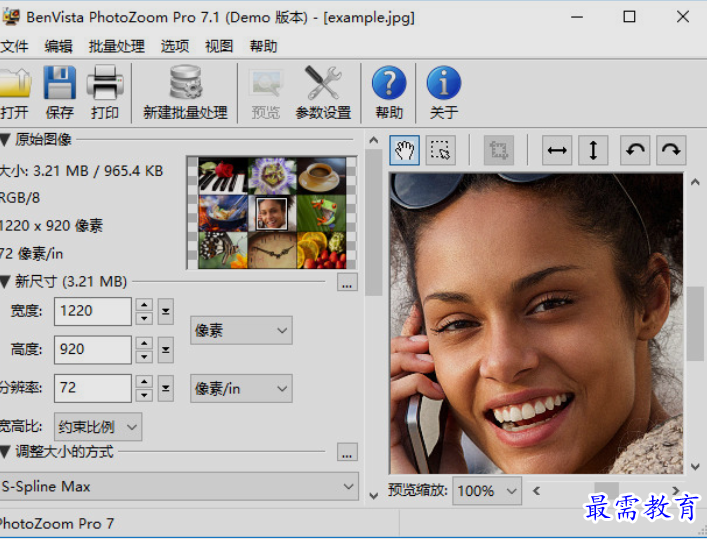Open the 约束比例 aspect ratio dropdown
The image size is (707, 539).
pyautogui.click(x=98, y=427)
